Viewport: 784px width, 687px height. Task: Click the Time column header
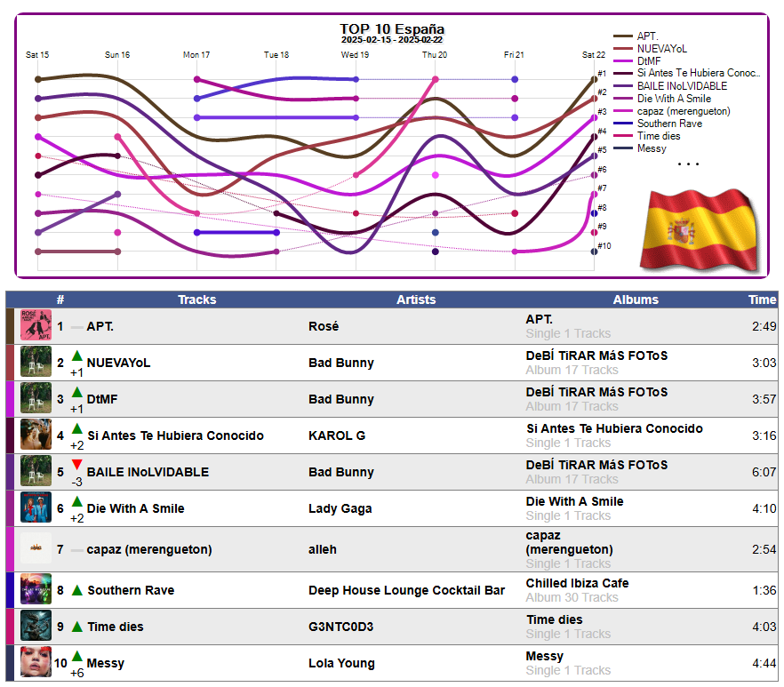pyautogui.click(x=762, y=300)
